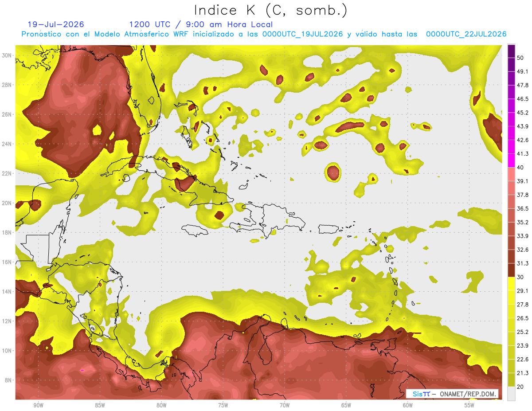Click the date '19-Jul-2026'
Image resolution: width=532 pixels, height=411 pixels.
coord(55,24)
